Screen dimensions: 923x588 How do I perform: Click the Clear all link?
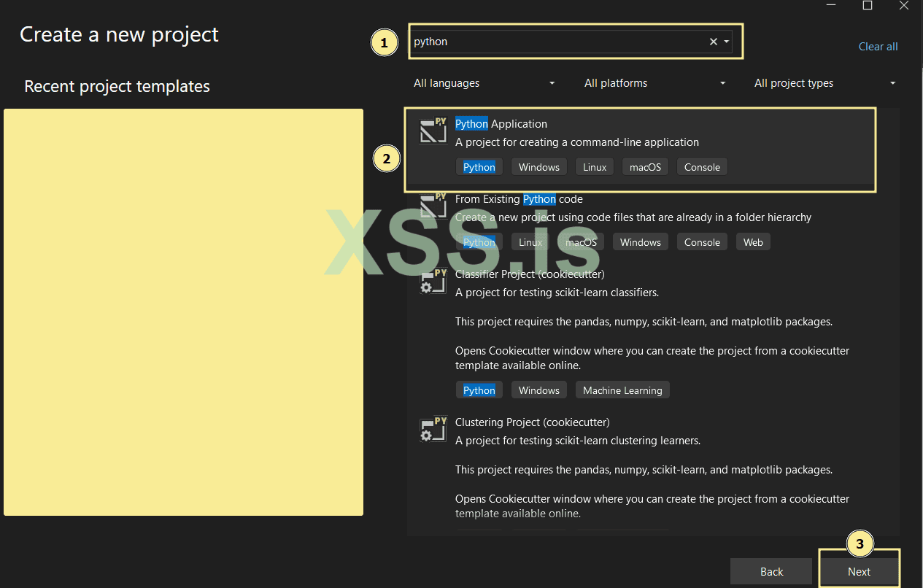tap(878, 47)
